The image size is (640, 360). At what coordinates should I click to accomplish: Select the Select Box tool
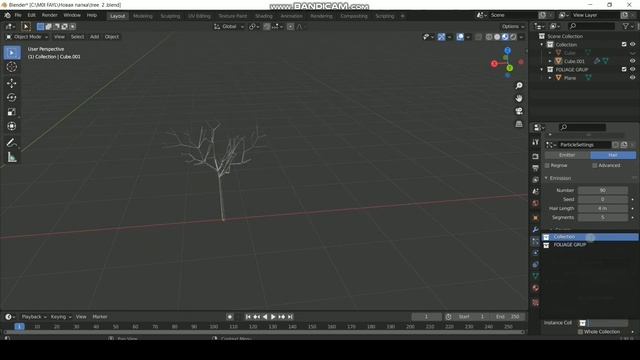[12, 53]
